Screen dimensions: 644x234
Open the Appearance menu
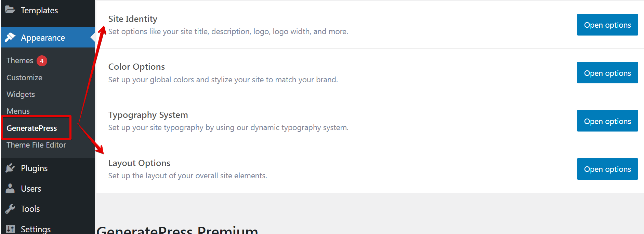pyautogui.click(x=43, y=38)
